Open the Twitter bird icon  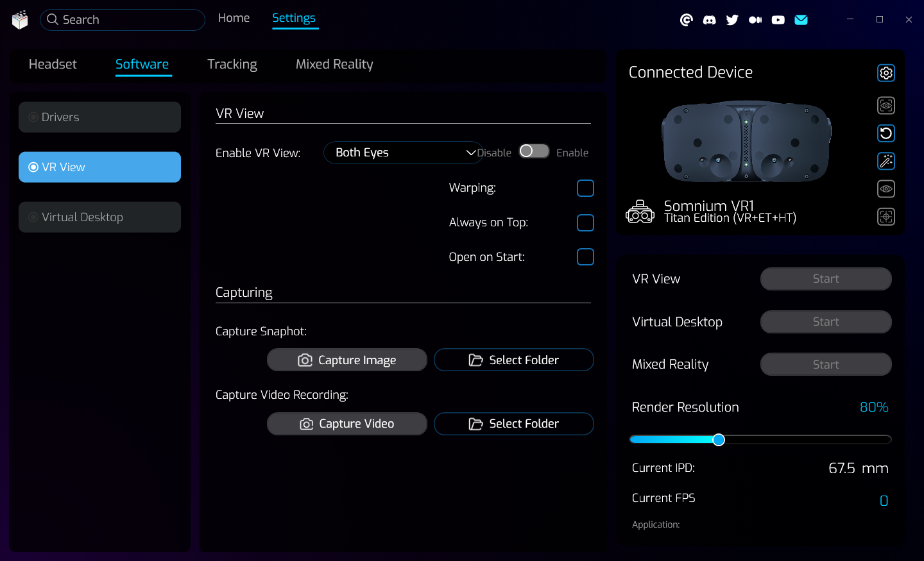pos(732,20)
